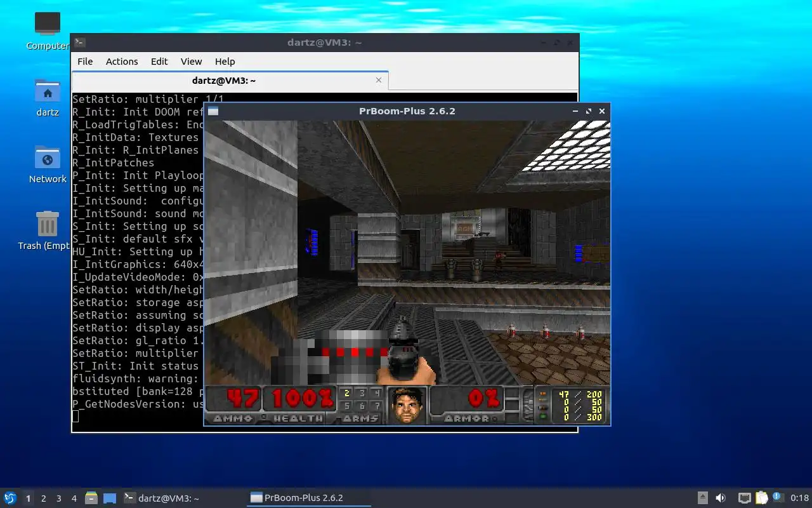Click the 'SetRatio: gl_ratio' terminal line
Screen dimensions: 812x508
pyautogui.click(x=138, y=340)
